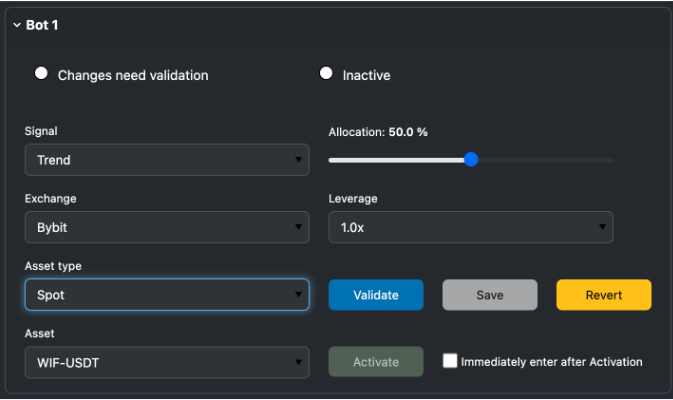Click the Activate button
Screen dimensions: 673x400
point(376,362)
